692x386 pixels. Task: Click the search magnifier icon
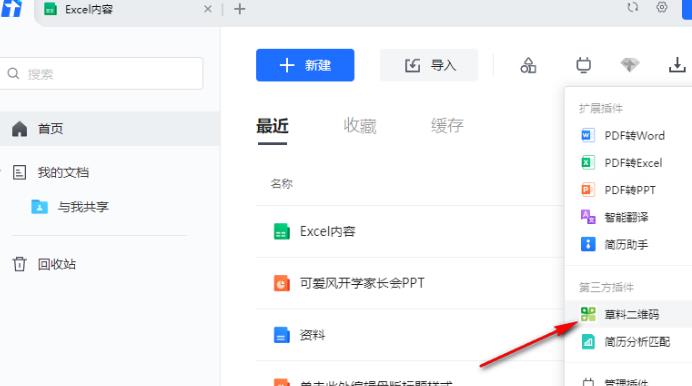pos(13,73)
